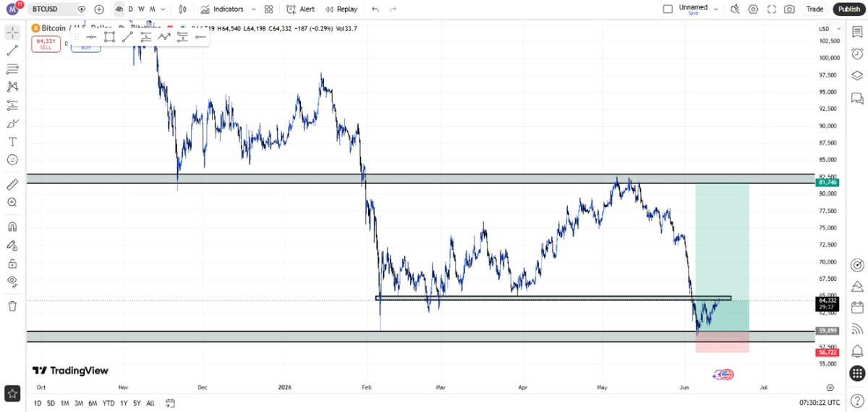Open the Fibonacci retracement tools

pos(12,69)
